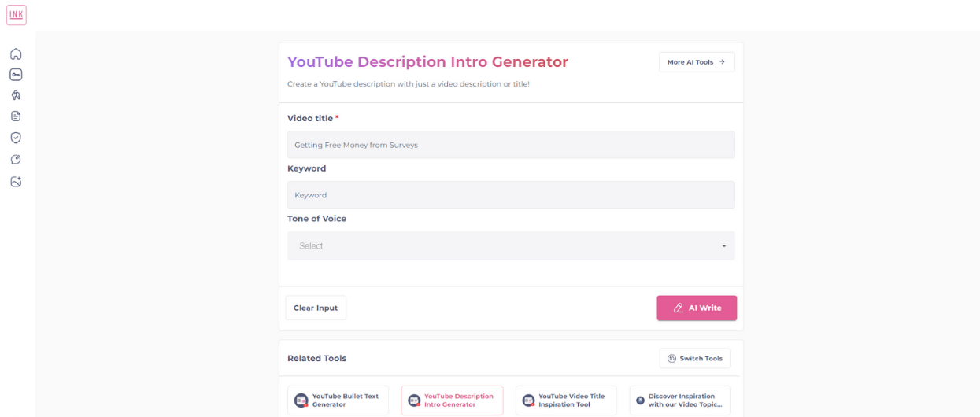This screenshot has width=980, height=417.
Task: Click the YouTube Video Title Inspiration icon
Action: (529, 400)
